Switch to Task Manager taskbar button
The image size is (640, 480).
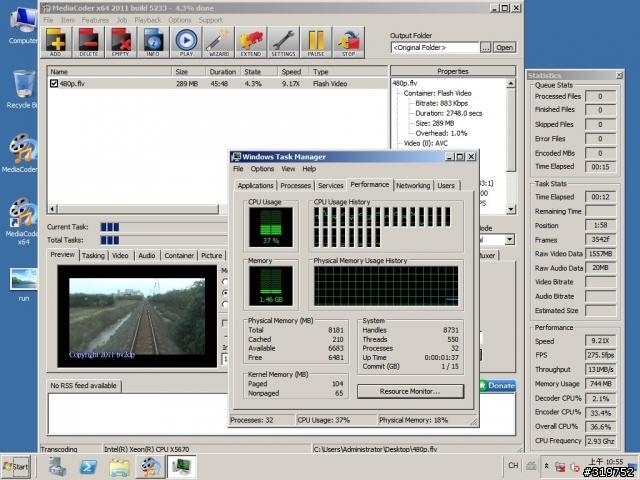point(181,467)
